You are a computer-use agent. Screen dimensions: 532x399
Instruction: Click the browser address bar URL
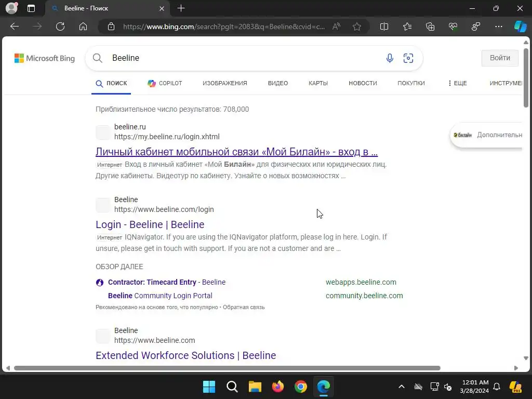[224, 26]
